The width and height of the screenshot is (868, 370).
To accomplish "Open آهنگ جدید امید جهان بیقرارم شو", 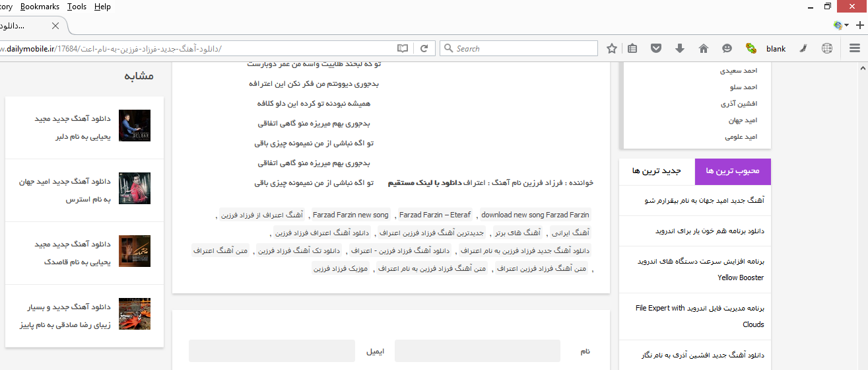I will click(x=704, y=200).
